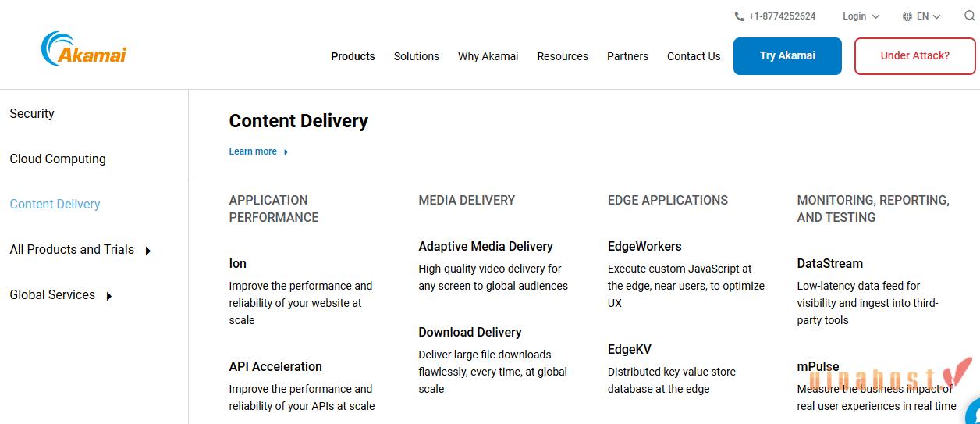Open the Resources menu
The image size is (980, 424).
(x=563, y=56)
